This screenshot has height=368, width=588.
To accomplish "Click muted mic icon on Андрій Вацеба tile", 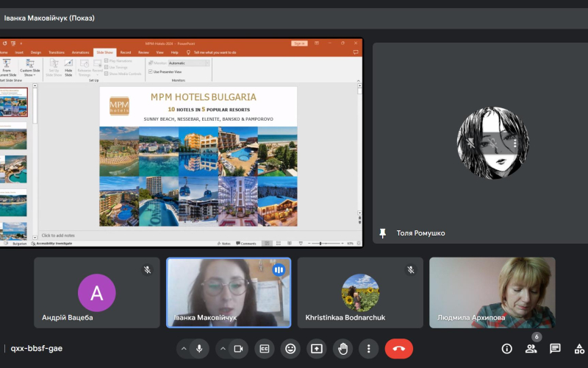I will [x=148, y=269].
